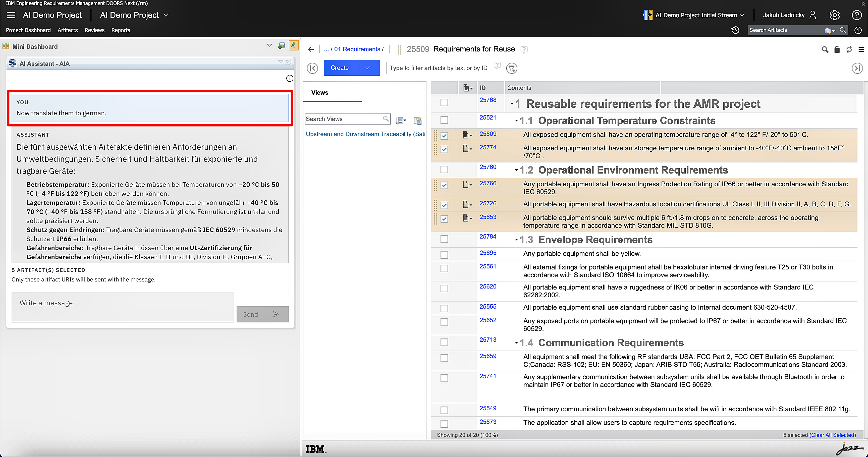This screenshot has width=868, height=457.
Task: Click the help question mark icon
Action: [856, 15]
